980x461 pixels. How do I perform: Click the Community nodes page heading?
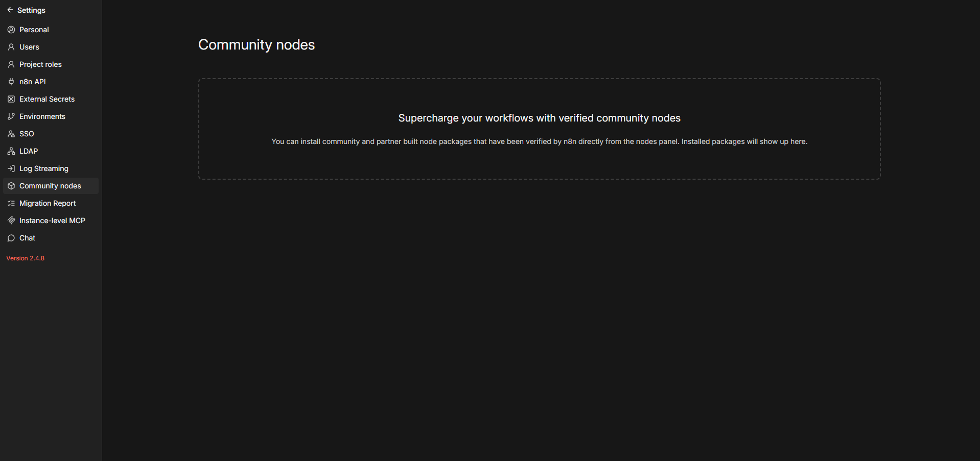(x=256, y=45)
